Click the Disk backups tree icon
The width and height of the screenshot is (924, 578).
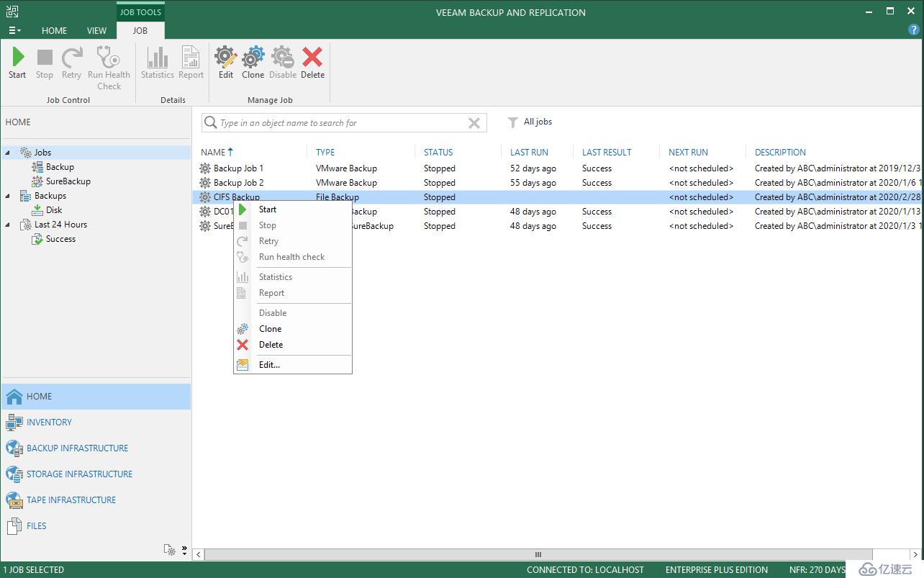pyautogui.click(x=37, y=210)
